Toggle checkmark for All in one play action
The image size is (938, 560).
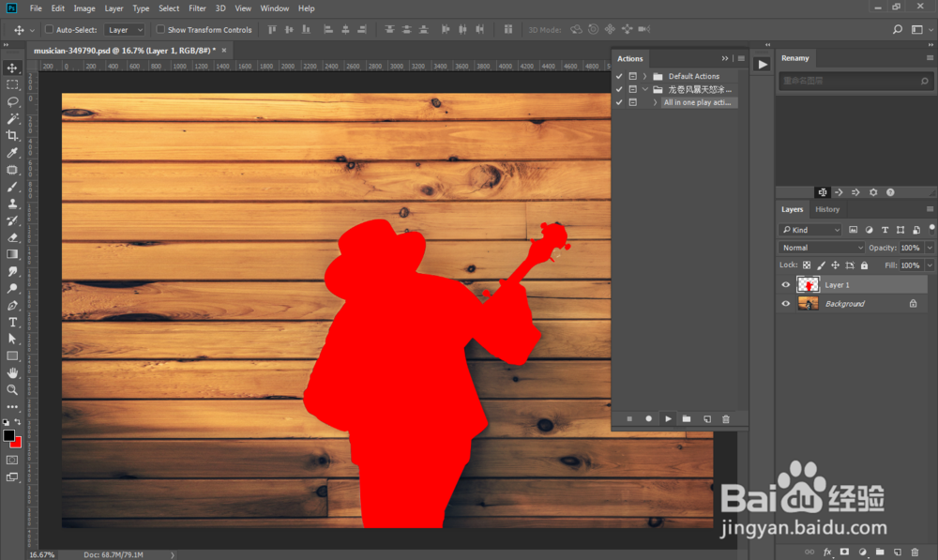[x=620, y=102]
